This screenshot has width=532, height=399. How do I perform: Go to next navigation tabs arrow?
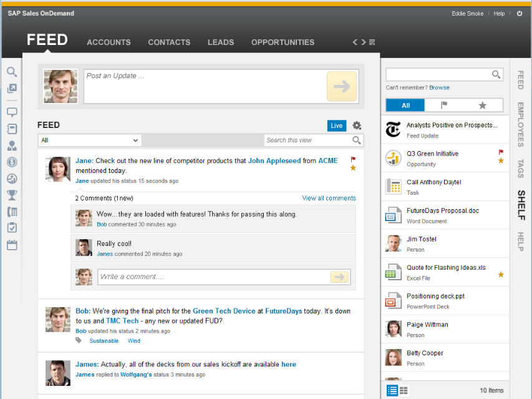pyautogui.click(x=364, y=42)
